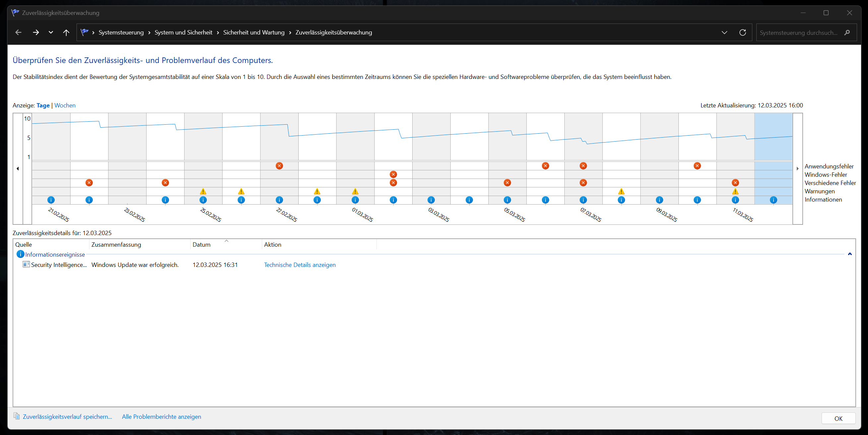
Task: Click the yellow warning icon on 25.02.2025
Action: [203, 191]
